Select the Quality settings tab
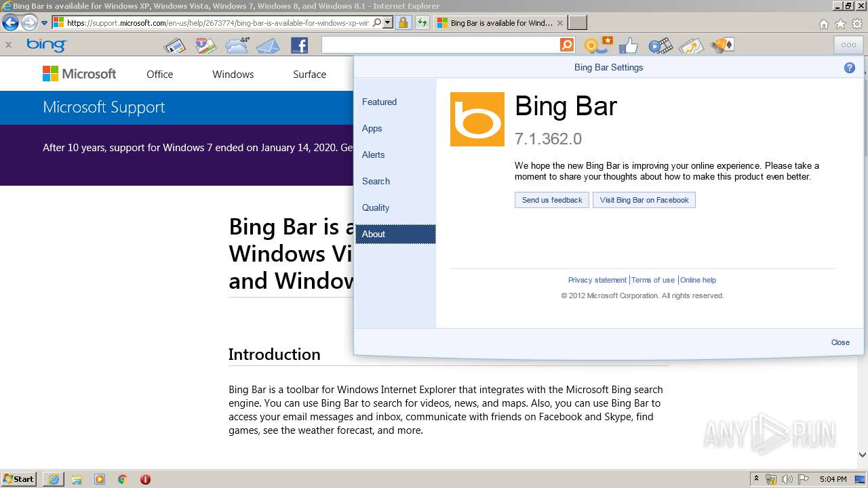The width and height of the screenshot is (868, 488). [x=395, y=207]
